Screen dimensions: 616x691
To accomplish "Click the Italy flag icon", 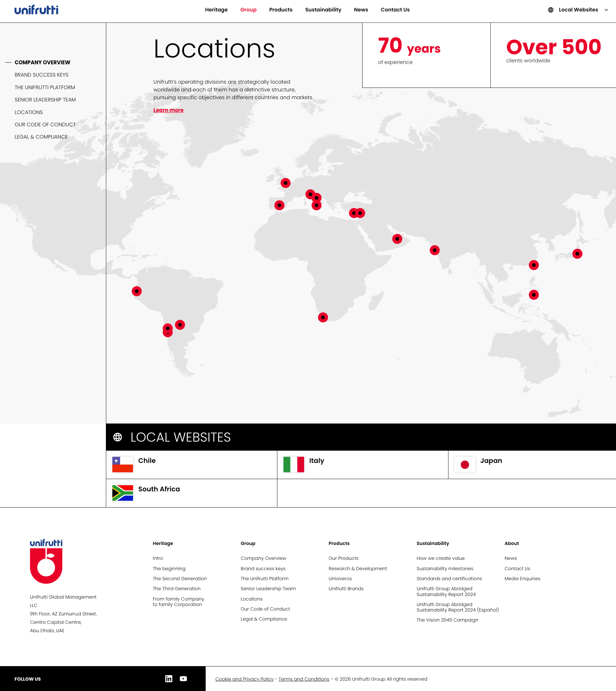I will tap(293, 465).
